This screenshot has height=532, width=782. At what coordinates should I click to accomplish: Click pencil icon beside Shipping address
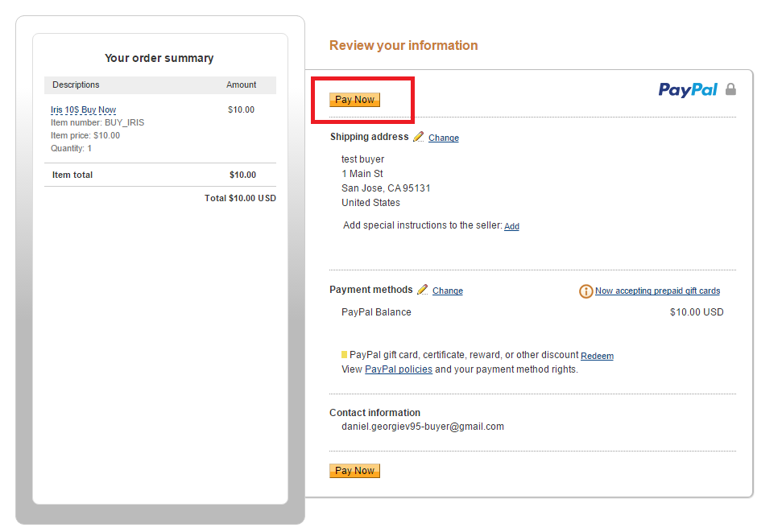[419, 137]
